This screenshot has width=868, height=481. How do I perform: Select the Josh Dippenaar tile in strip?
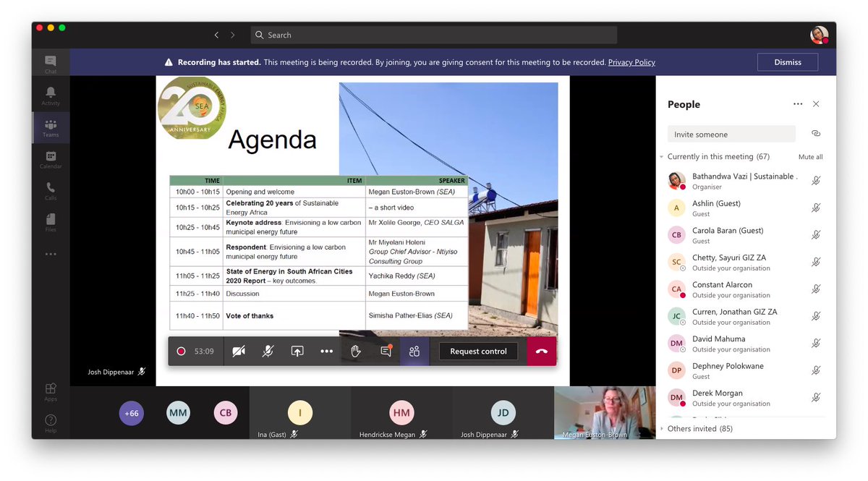[503, 413]
